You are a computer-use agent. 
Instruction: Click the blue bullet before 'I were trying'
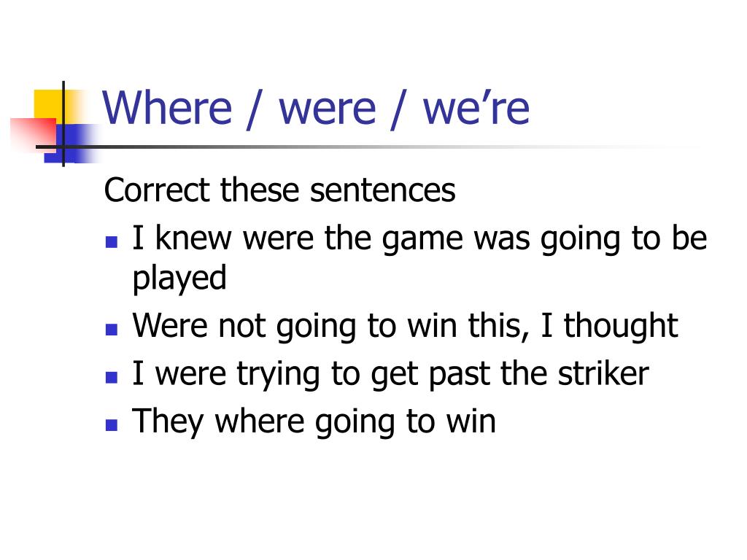coord(112,377)
